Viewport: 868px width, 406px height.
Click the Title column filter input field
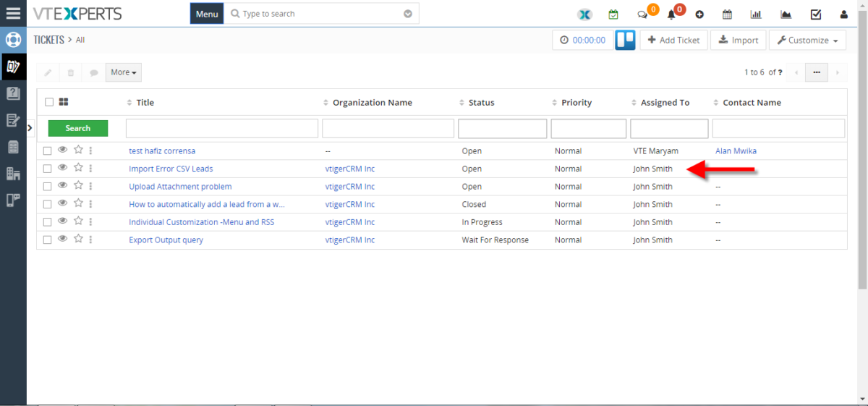tap(222, 128)
